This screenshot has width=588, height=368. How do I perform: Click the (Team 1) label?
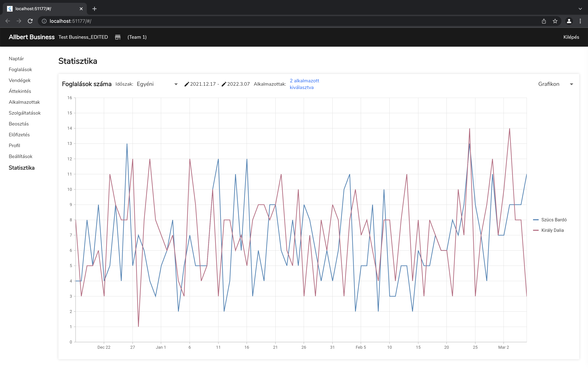point(137,37)
